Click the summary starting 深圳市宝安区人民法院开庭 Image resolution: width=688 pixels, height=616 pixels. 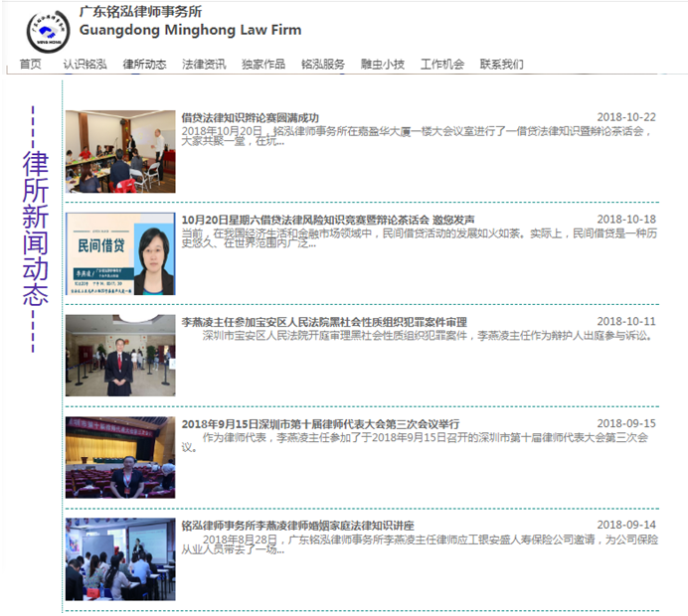click(x=428, y=336)
